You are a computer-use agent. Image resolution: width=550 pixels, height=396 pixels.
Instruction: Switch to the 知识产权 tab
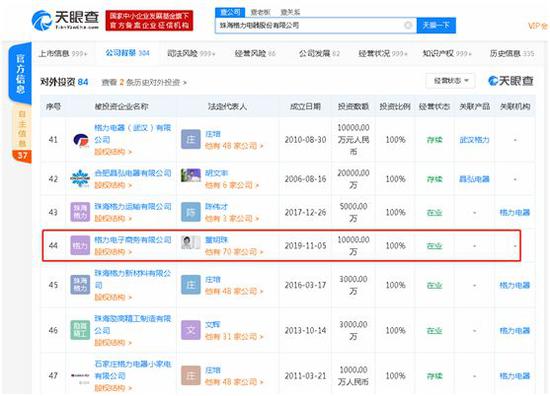447,53
